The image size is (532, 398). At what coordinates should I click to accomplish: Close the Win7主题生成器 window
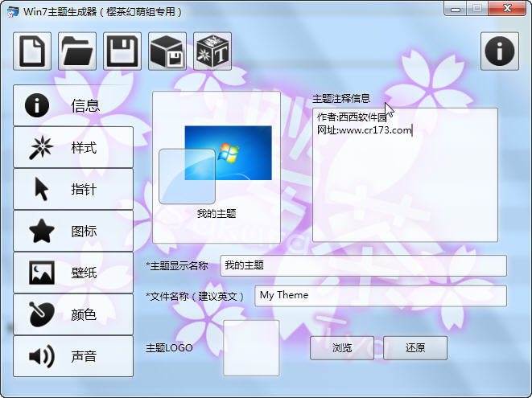507,8
